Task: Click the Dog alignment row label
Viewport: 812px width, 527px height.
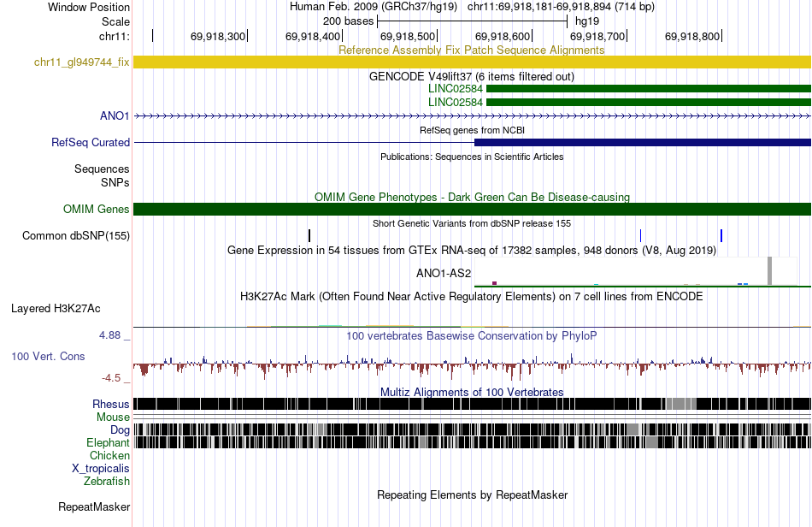Action: point(120,430)
